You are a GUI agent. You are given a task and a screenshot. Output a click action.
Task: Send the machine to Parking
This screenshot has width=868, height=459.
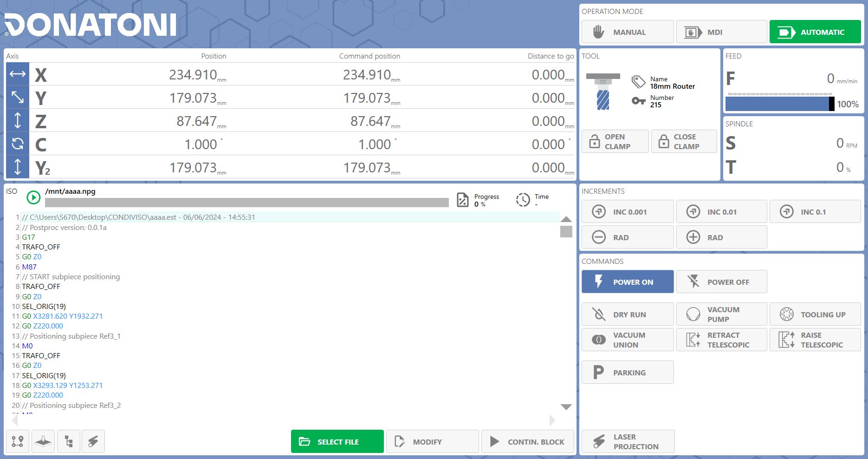[628, 373]
